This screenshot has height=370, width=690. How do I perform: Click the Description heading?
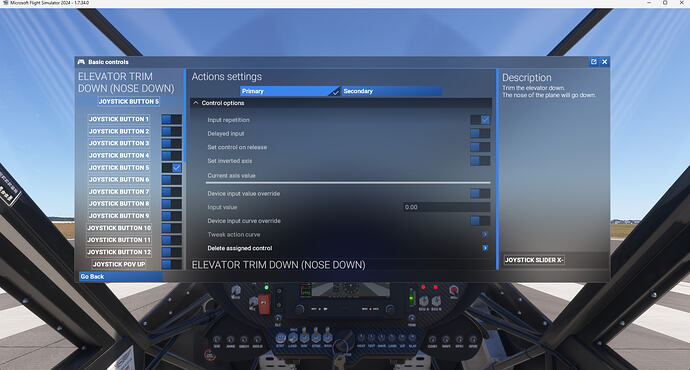pos(527,78)
